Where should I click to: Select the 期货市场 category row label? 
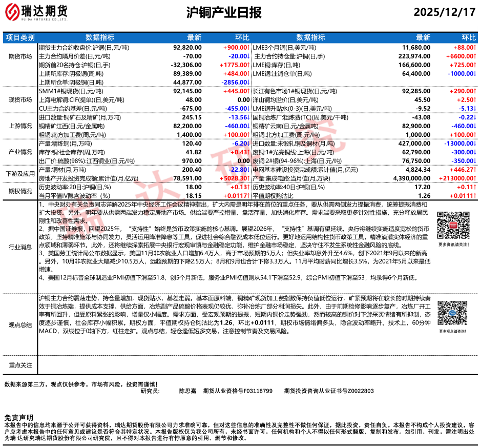pos(20,55)
